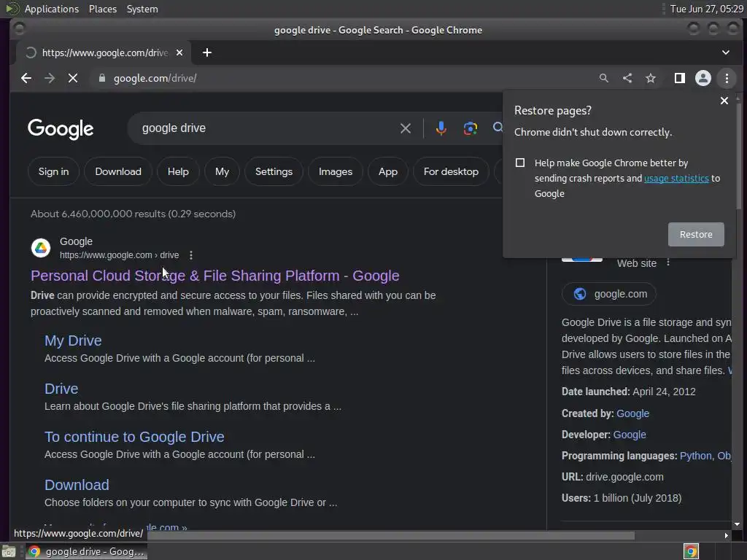This screenshot has height=560, width=747.
Task: Enable sending crash reports checkbox
Action: 520,163
